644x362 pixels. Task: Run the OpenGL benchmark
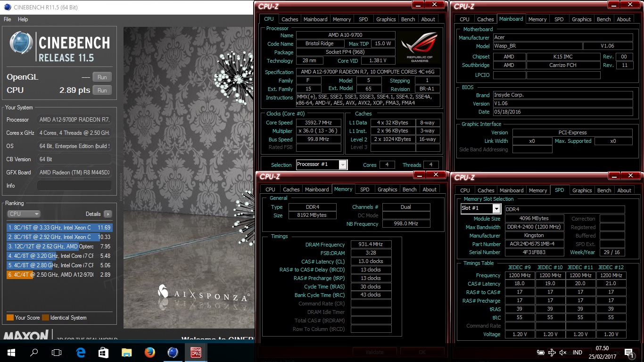click(102, 77)
